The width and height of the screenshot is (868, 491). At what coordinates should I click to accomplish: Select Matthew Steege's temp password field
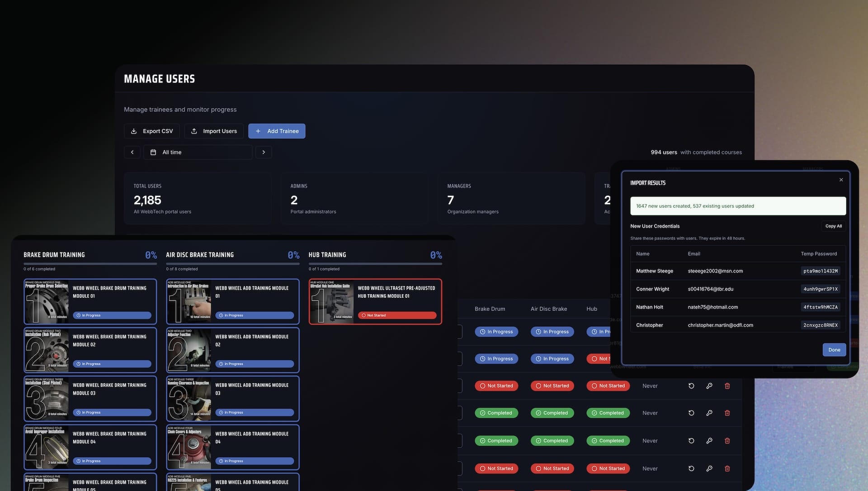tap(821, 271)
